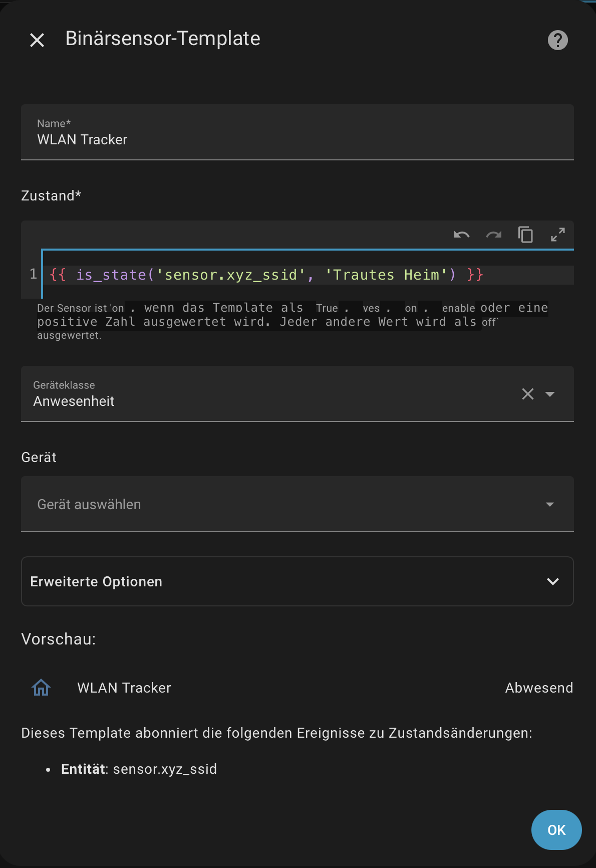Copy the template code to clipboard
The height and width of the screenshot is (868, 596).
(525, 235)
